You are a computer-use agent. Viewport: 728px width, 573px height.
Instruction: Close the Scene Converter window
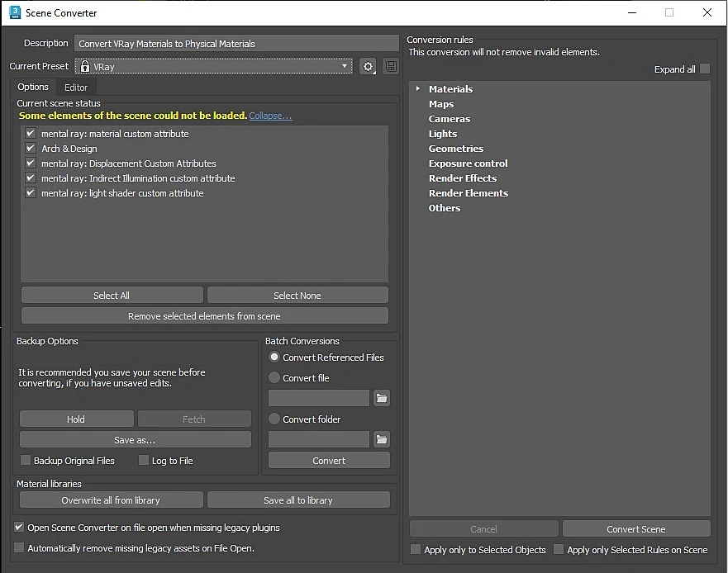(x=707, y=12)
